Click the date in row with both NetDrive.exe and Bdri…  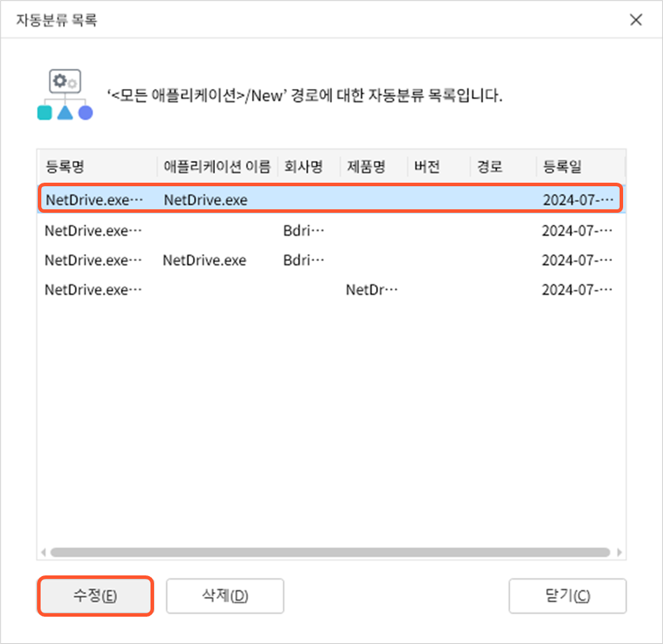tap(577, 260)
